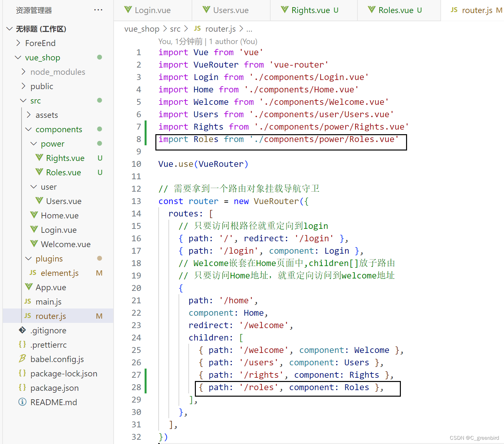Collapse the user folder
The height and width of the screenshot is (444, 504).
click(34, 187)
